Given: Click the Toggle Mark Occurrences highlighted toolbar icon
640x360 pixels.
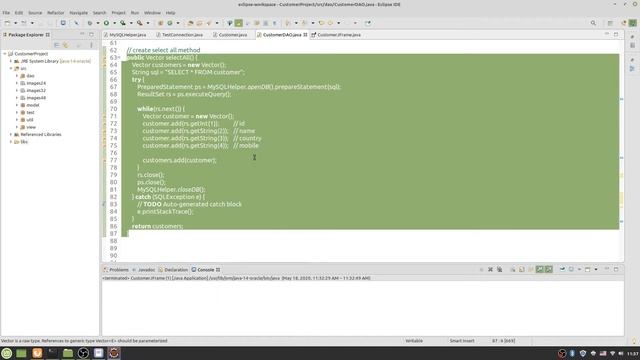Looking at the screenshot, I should coord(238,23).
